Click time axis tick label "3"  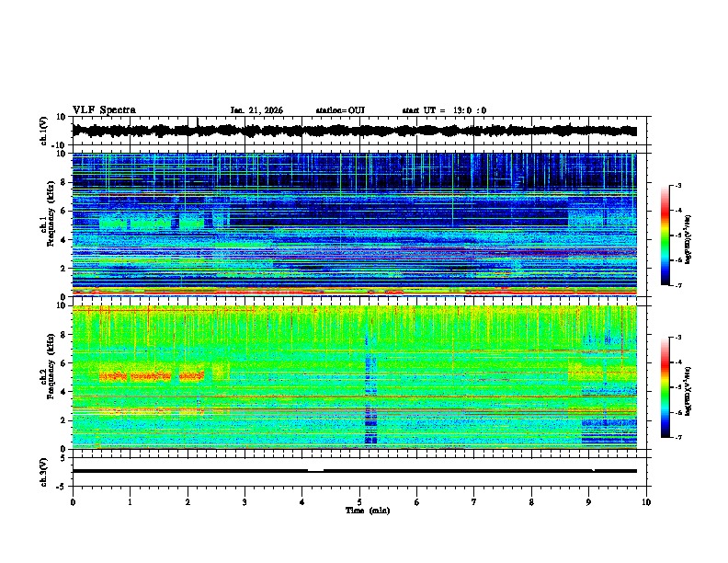pyautogui.click(x=245, y=502)
